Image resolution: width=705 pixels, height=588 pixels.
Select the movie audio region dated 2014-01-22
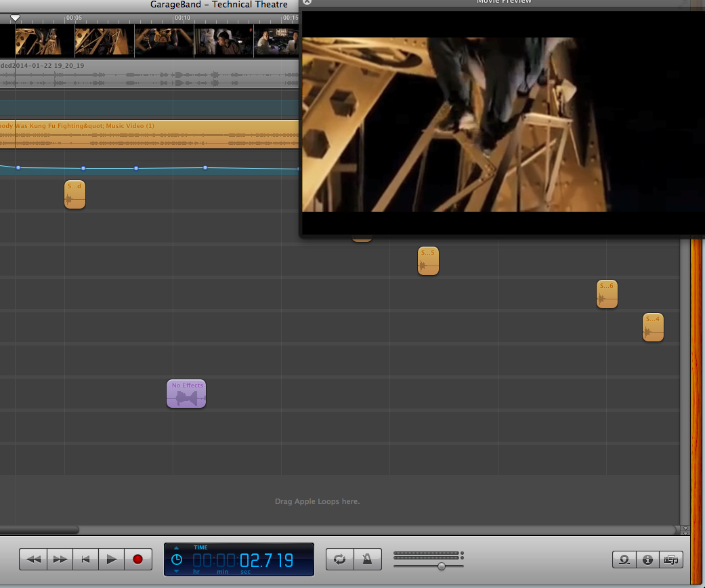(x=149, y=75)
